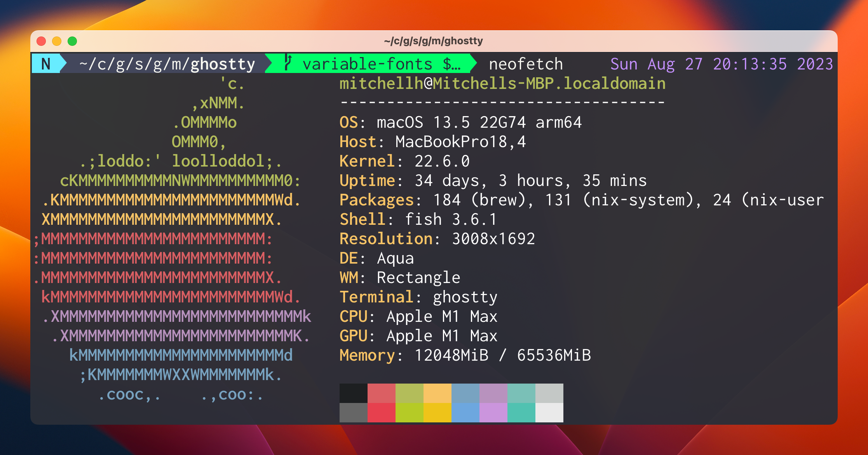Click the pale orange swatch in top row
This screenshot has height=455, width=868.
[x=437, y=393]
